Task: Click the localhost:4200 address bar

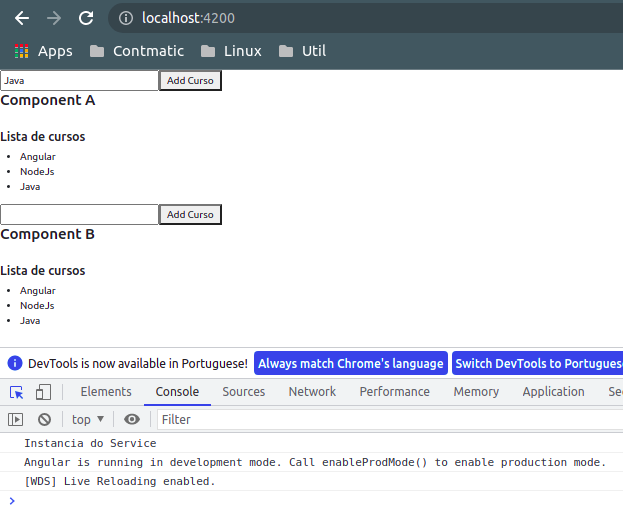Action: click(x=366, y=18)
